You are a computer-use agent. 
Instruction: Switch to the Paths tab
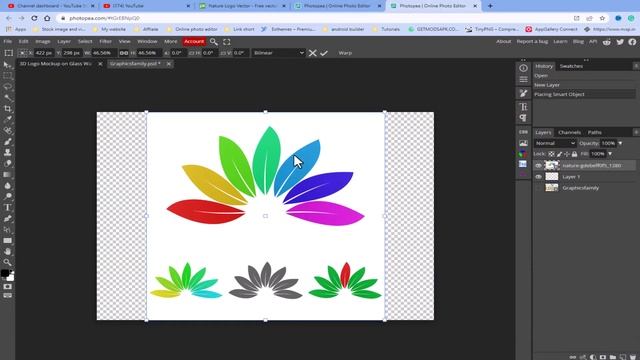(595, 132)
